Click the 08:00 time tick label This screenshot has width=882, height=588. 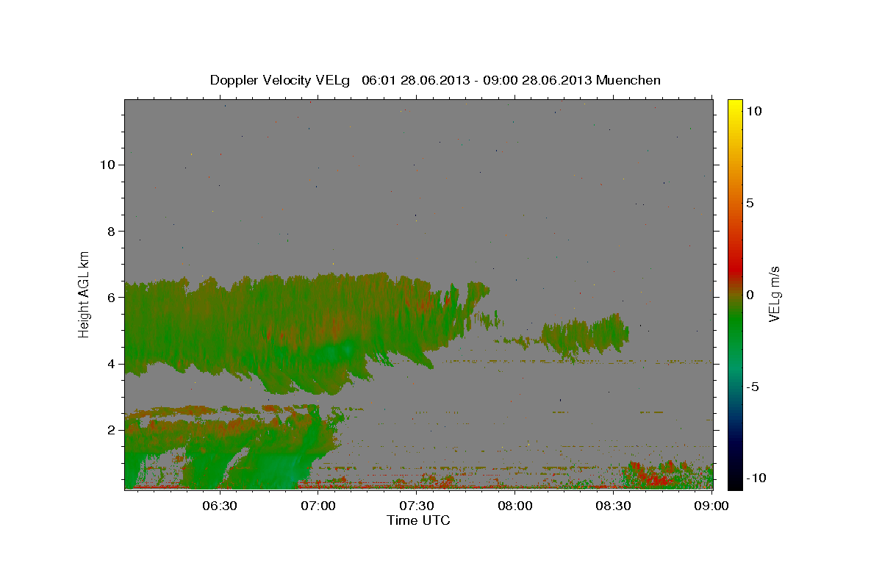coord(515,506)
